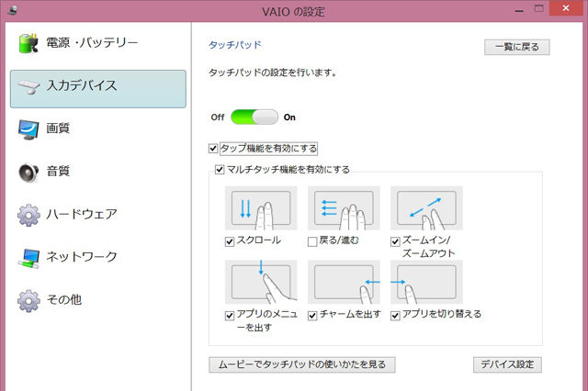Click 一覧に戻る button
This screenshot has height=391, width=588.
(517, 47)
